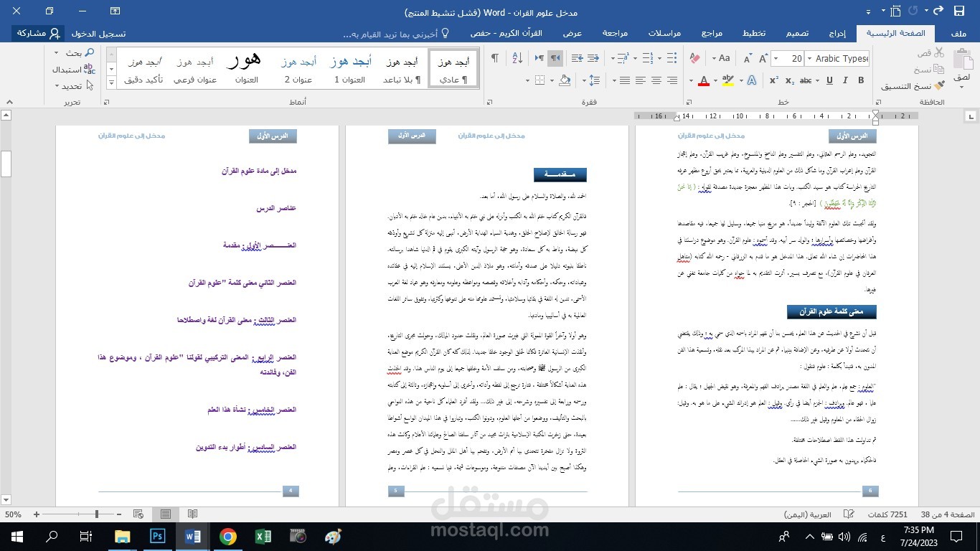The height and width of the screenshot is (551, 980).
Task: Switch to Read Mode view
Action: [192, 514]
